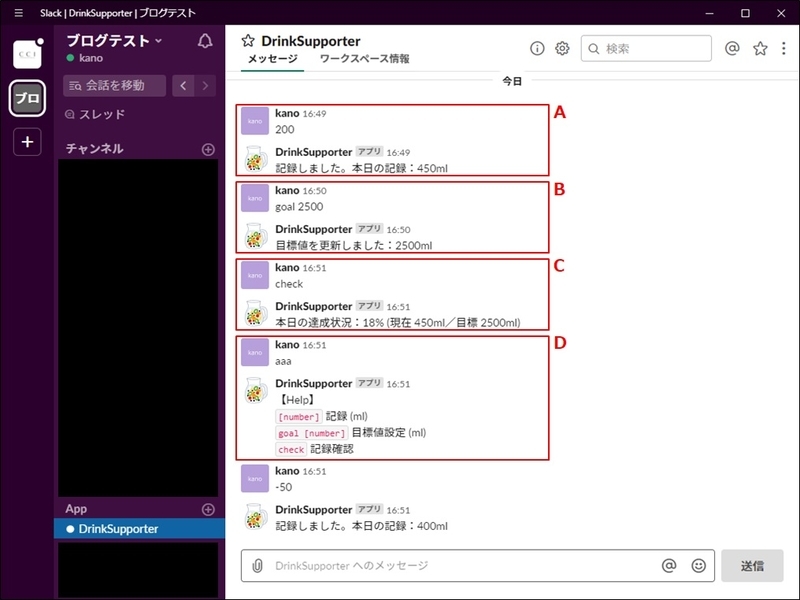Click the check code snippet in Help
800x600 pixels.
tap(291, 449)
